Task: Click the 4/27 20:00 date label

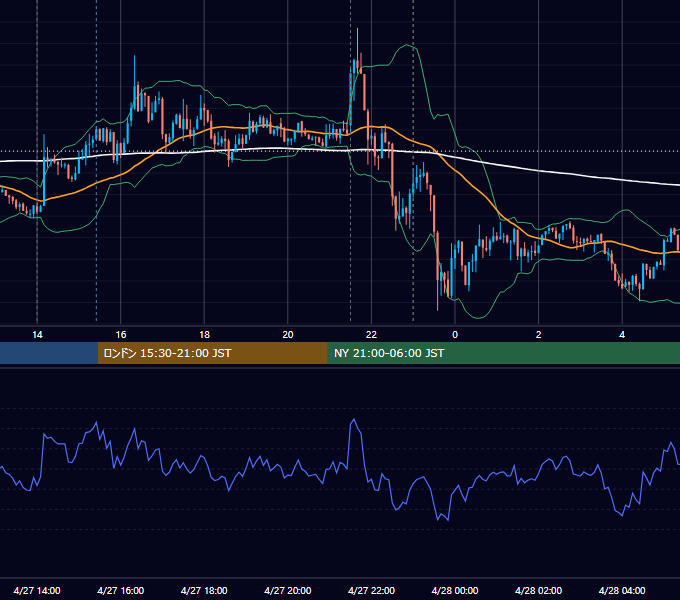Action: (x=288, y=590)
